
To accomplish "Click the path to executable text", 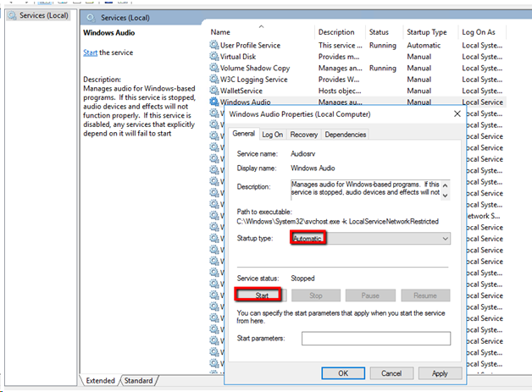I will pyautogui.click(x=338, y=222).
